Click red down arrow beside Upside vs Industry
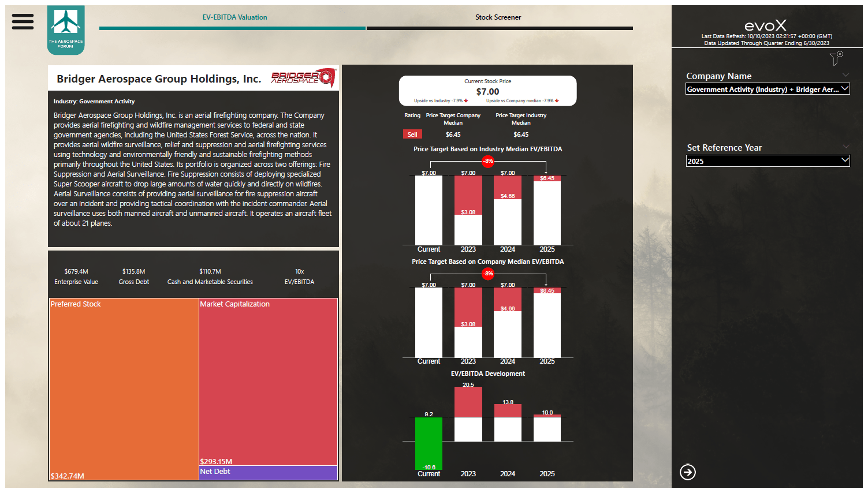The width and height of the screenshot is (868, 493). pos(466,100)
